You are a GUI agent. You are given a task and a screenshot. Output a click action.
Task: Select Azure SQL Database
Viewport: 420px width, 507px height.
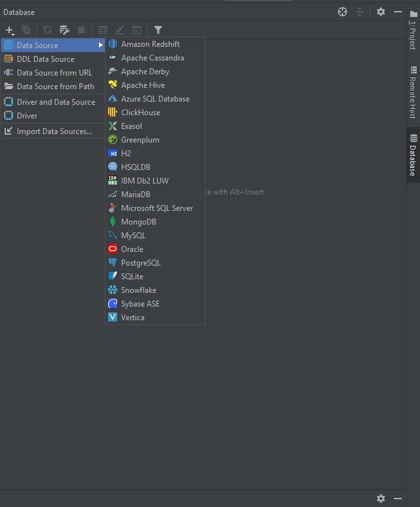pos(156,99)
